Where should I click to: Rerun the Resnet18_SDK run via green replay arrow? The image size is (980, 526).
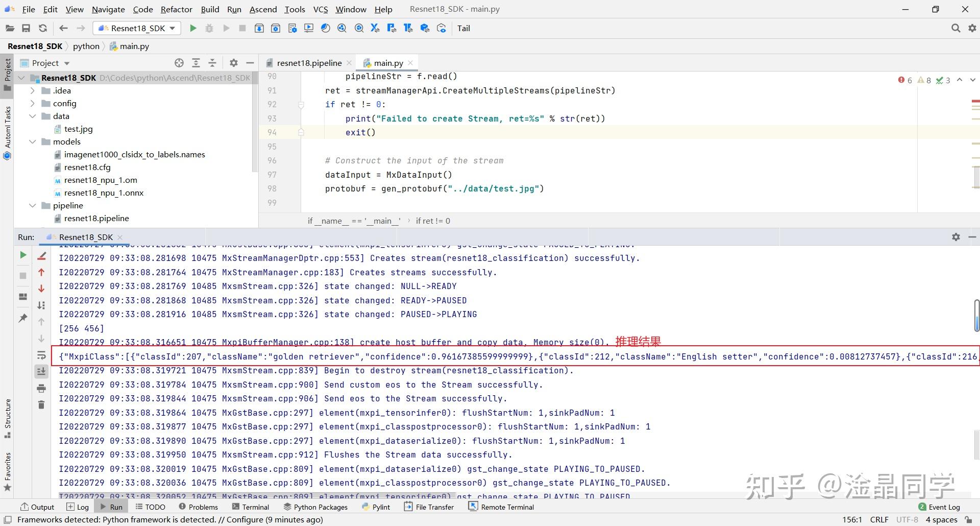click(x=22, y=255)
